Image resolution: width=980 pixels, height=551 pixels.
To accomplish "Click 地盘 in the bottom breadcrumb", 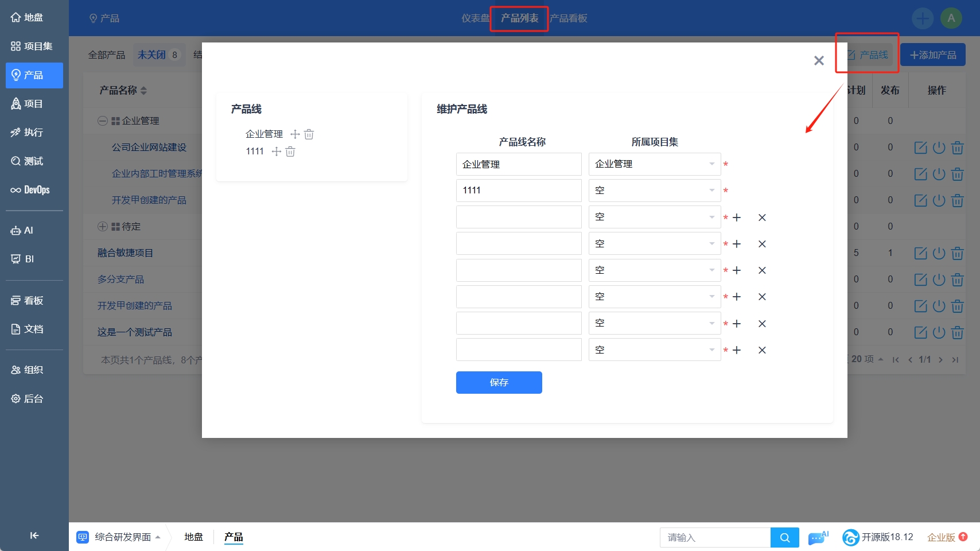I will click(194, 537).
